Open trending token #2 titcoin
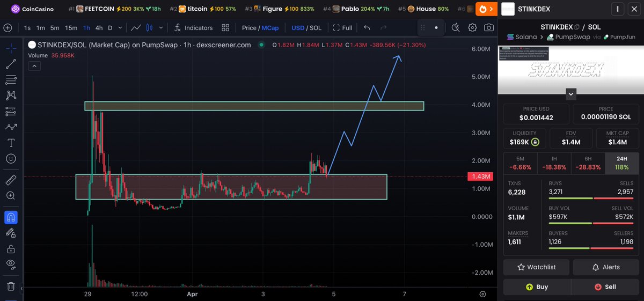The width and height of the screenshot is (644, 301). [x=203, y=9]
